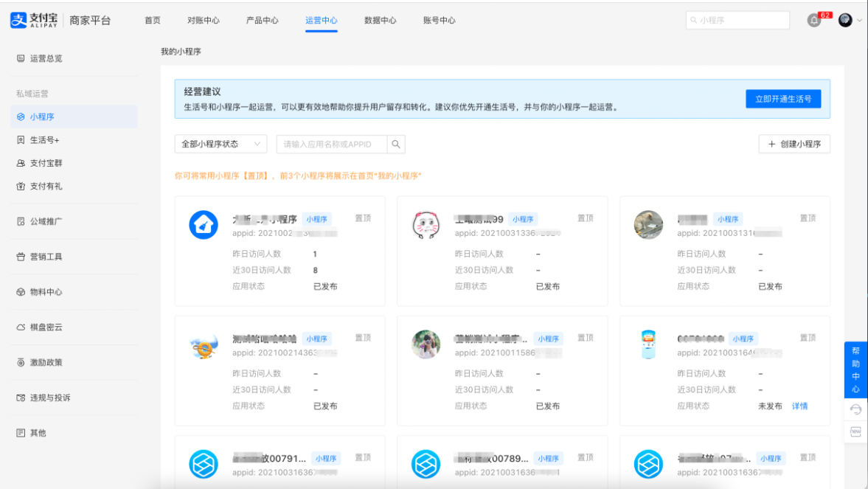Open the cartoon bee mini program icon

coord(203,344)
